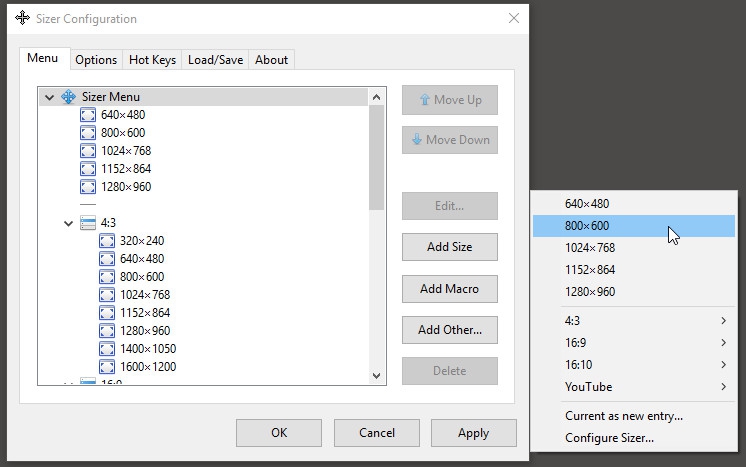
Task: Click icon beside 1600×1200 entry
Action: (x=107, y=367)
